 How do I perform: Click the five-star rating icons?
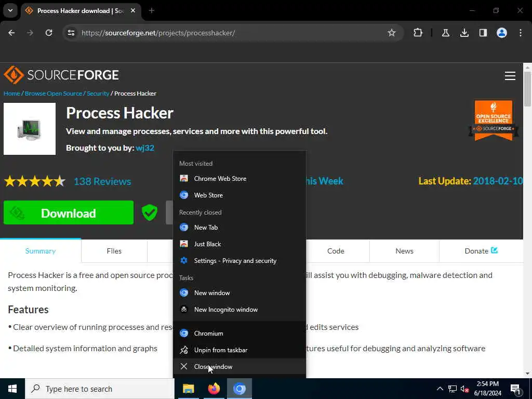[35, 181]
